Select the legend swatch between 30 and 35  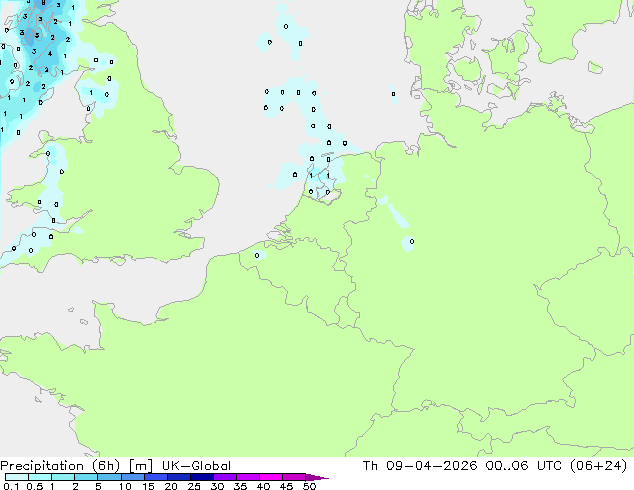(x=225, y=477)
